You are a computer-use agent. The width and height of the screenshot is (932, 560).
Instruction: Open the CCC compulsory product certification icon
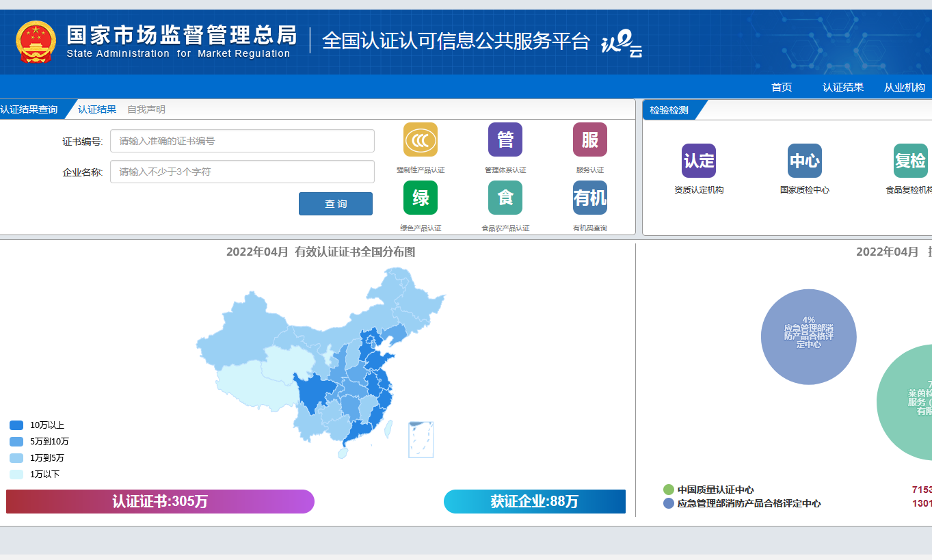pos(421,139)
